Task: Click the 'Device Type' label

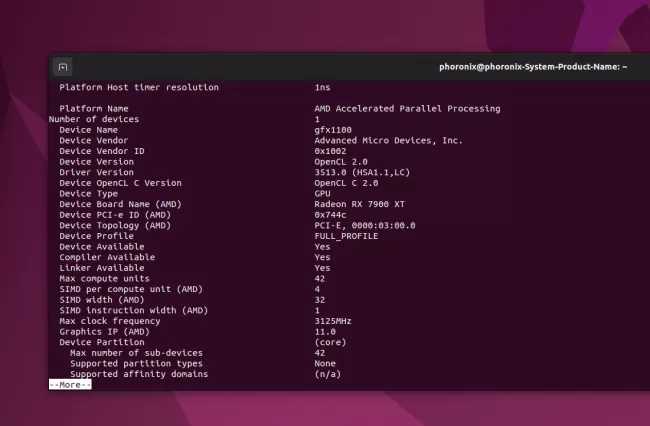Action: click(x=88, y=194)
